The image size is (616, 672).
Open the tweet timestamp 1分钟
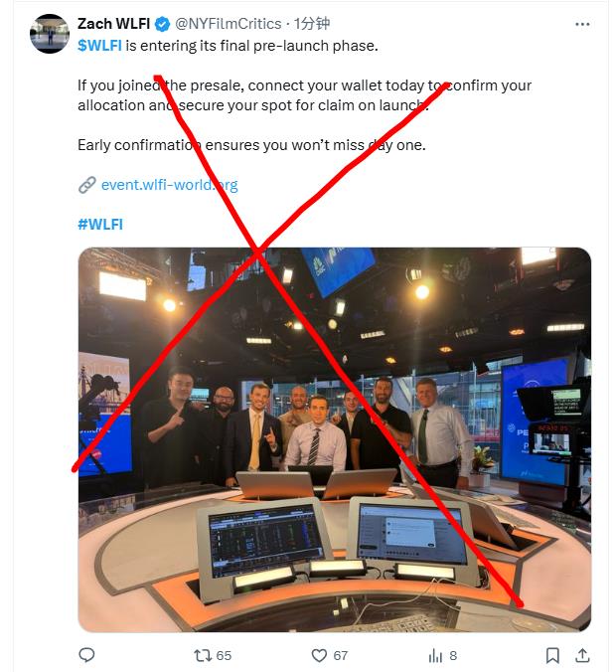[x=312, y=24]
